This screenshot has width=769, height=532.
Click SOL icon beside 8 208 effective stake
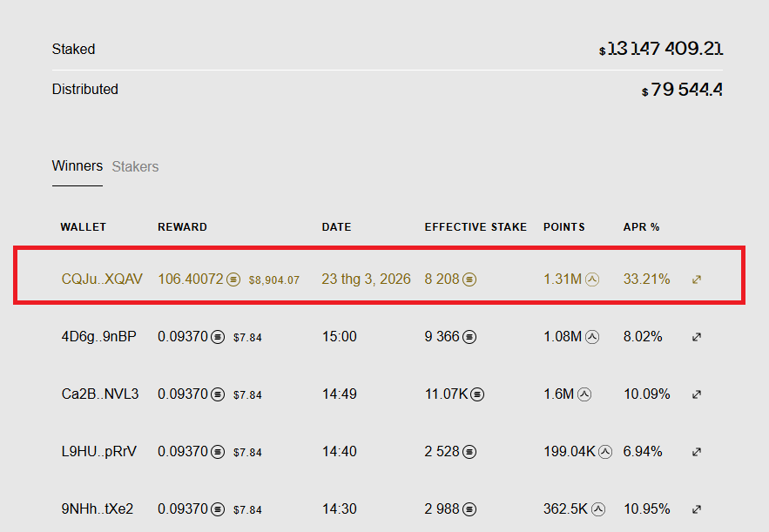[469, 279]
